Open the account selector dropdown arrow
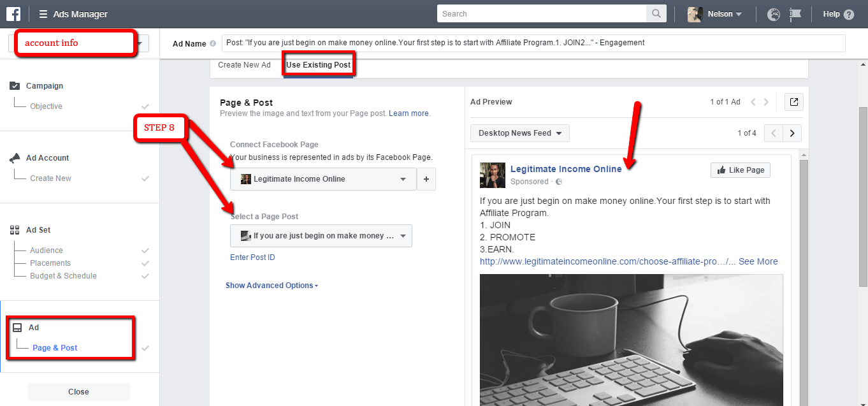Screen dimensions: 868x406 141,43
